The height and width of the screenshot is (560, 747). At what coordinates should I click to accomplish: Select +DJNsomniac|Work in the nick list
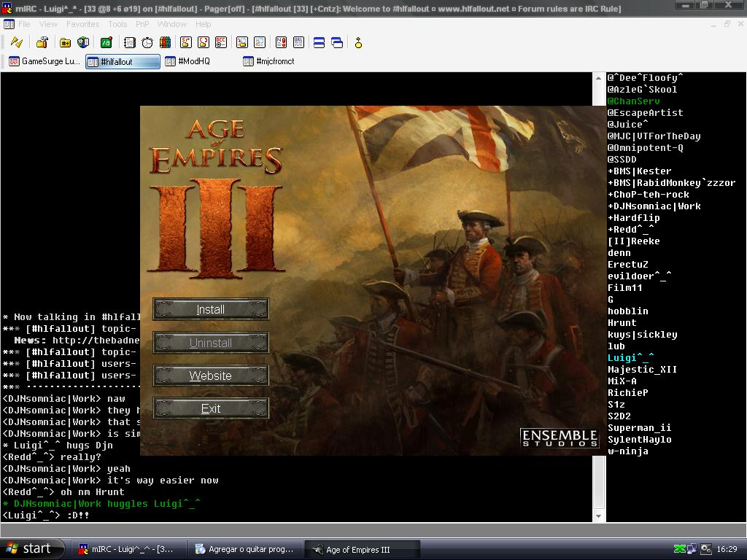(654, 206)
